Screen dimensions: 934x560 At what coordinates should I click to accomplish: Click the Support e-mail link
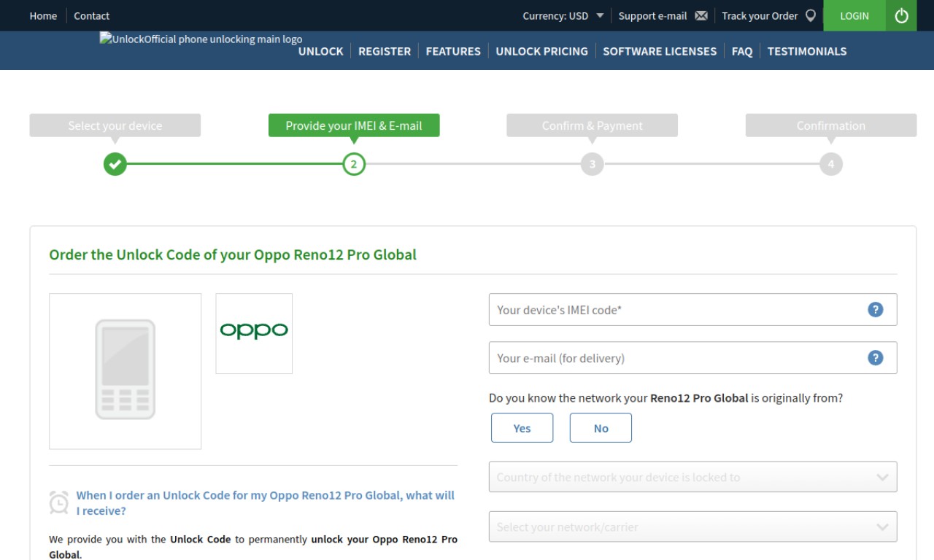652,16
